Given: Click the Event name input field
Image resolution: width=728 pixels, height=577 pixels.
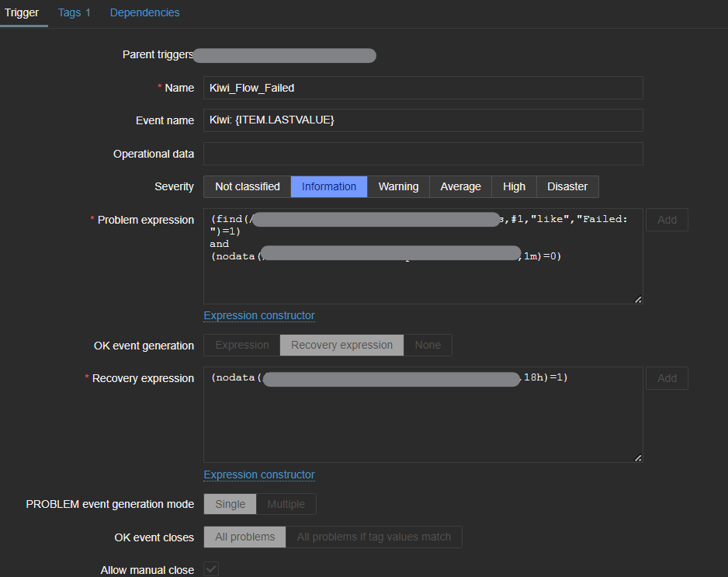Looking at the screenshot, I should tap(423, 120).
